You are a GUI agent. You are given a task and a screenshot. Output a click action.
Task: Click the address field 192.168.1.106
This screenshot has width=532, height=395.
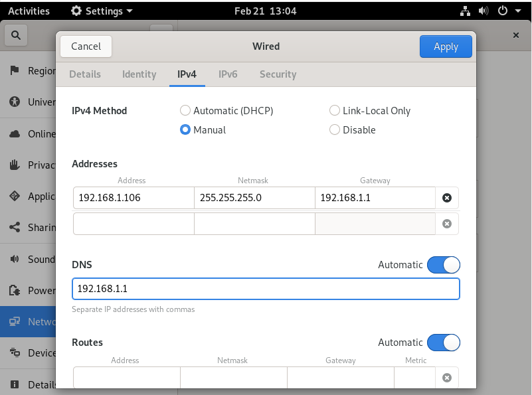(x=133, y=198)
